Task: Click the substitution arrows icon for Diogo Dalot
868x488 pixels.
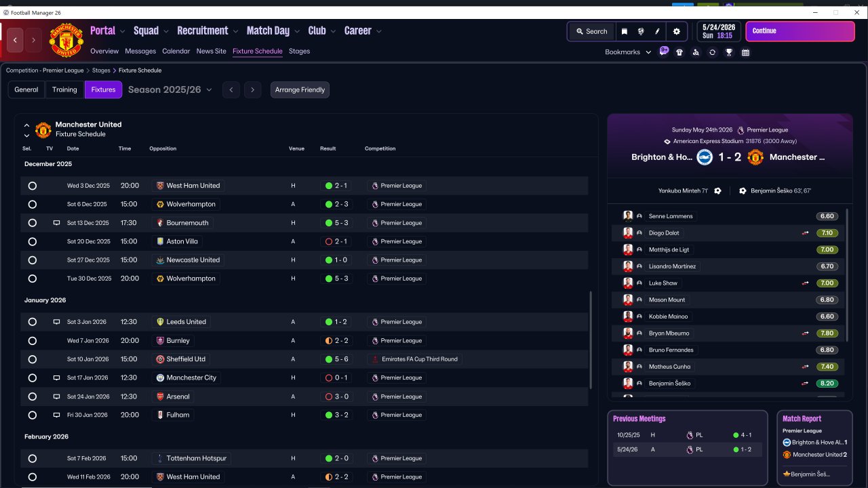Action: point(805,233)
